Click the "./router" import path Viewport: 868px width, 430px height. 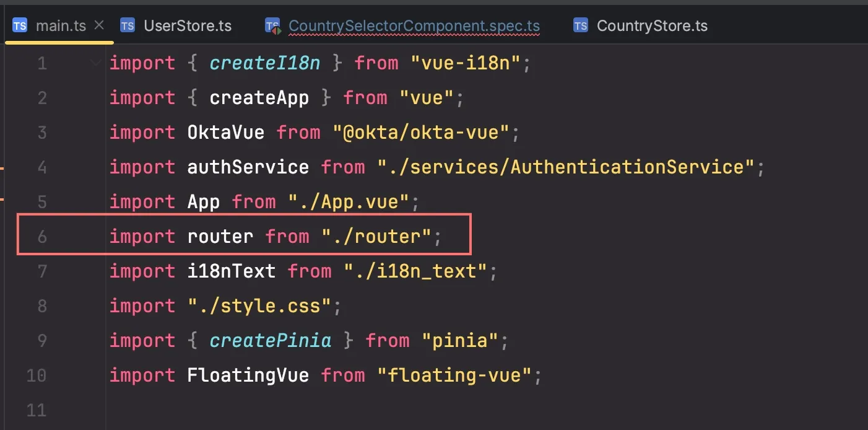click(x=376, y=237)
